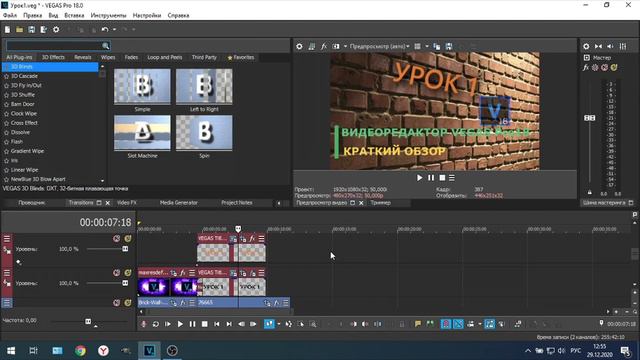Create a new project from toolbar
640x360 pixels.
(7, 29)
